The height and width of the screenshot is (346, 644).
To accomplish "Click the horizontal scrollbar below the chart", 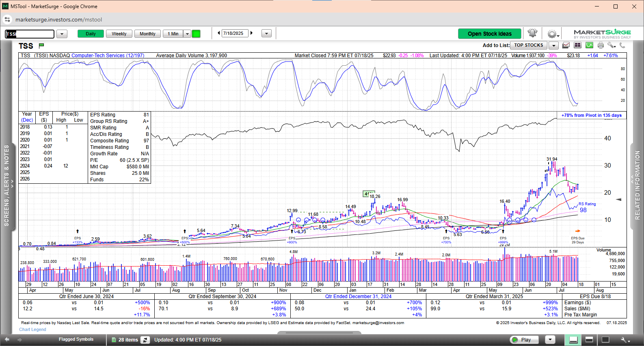I will point(319,333).
